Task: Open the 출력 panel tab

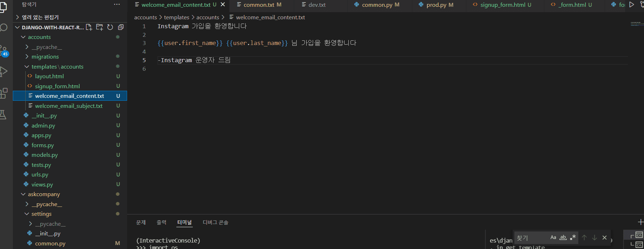Action: pos(161,222)
